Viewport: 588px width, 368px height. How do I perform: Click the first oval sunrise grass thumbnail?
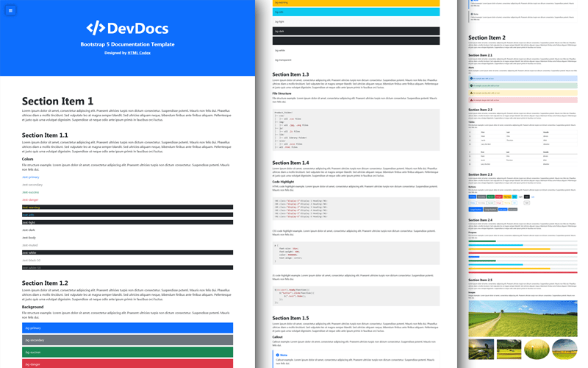coord(537,349)
